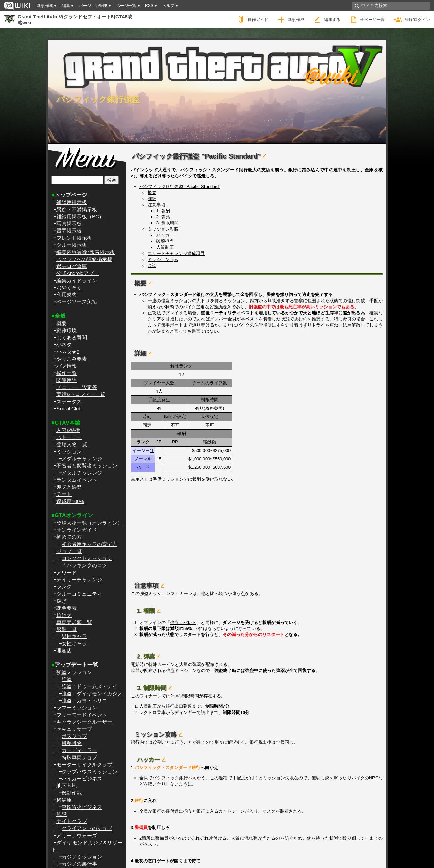This screenshot has height=868, width=434.
Task: Open ハッキングのコツ sidebar link
Action: point(87,565)
